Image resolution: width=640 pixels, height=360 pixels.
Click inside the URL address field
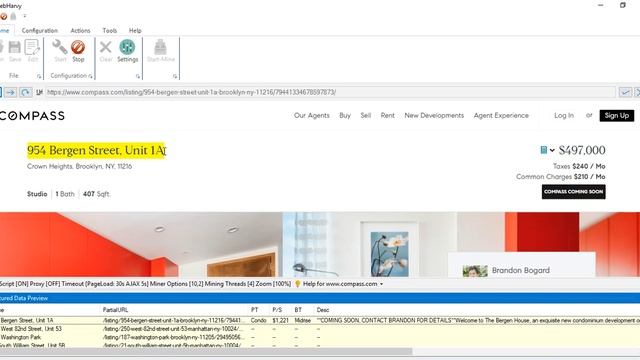tap(330, 92)
